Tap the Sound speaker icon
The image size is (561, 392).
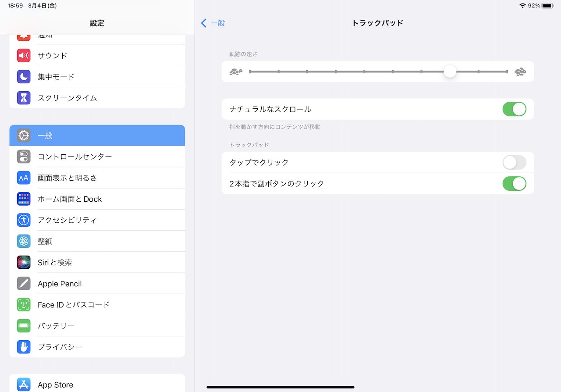click(x=24, y=56)
